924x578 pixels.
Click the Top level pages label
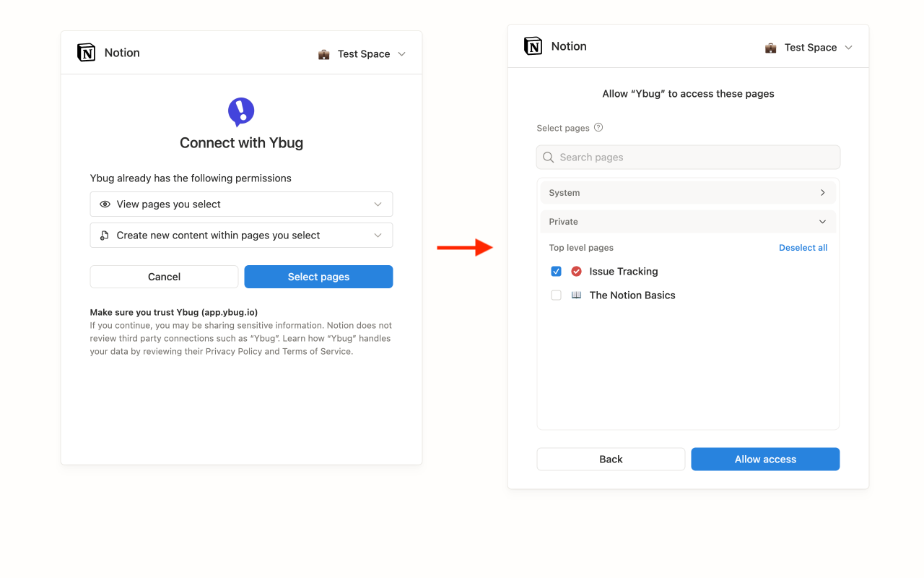pyautogui.click(x=581, y=248)
